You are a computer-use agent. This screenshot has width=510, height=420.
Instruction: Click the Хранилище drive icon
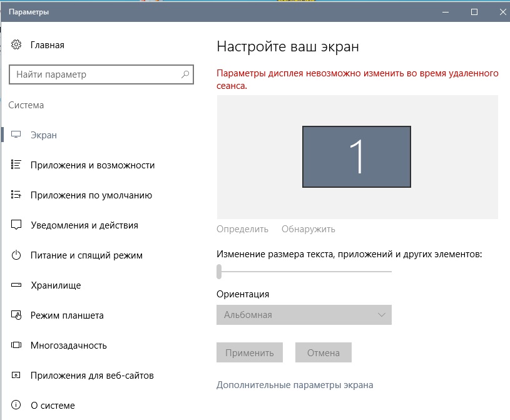point(17,285)
